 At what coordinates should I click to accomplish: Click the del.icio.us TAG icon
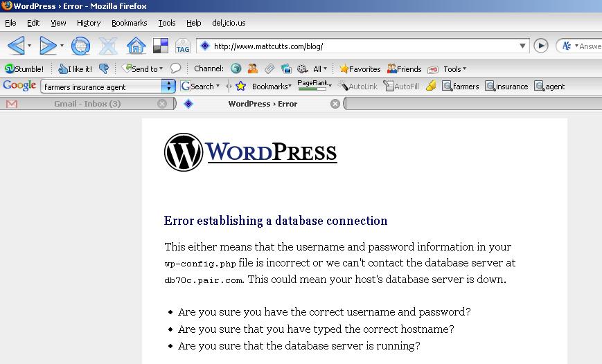pos(183,46)
